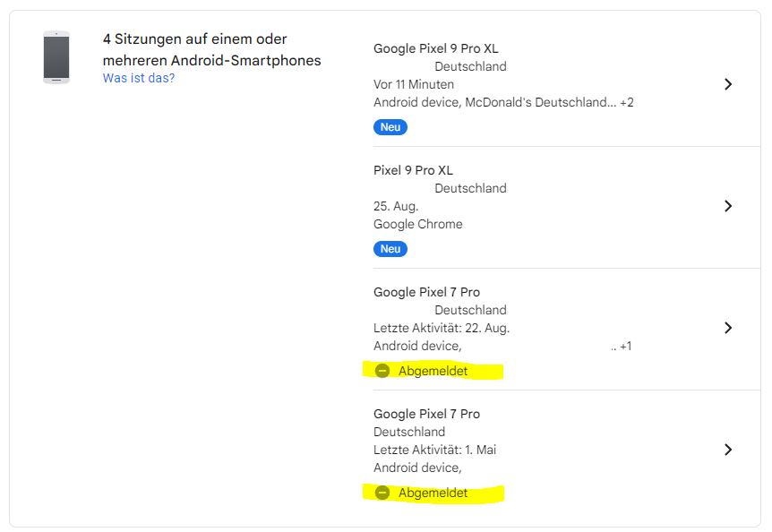The image size is (772, 532).
Task: Click 'Android device, McDonald's Deutschland' apps line
Action: (494, 102)
